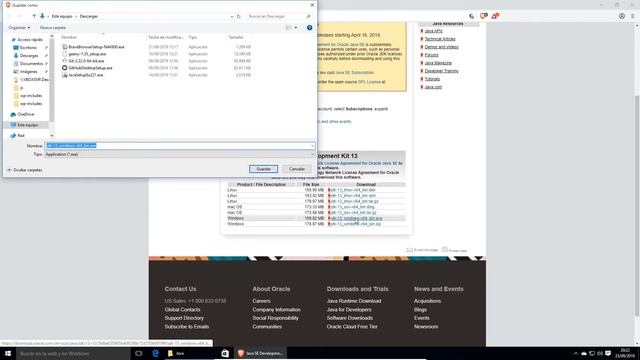Image resolution: width=640 pixels, height=360 pixels.
Task: Open the Java.com link in sidebar
Action: (x=433, y=87)
